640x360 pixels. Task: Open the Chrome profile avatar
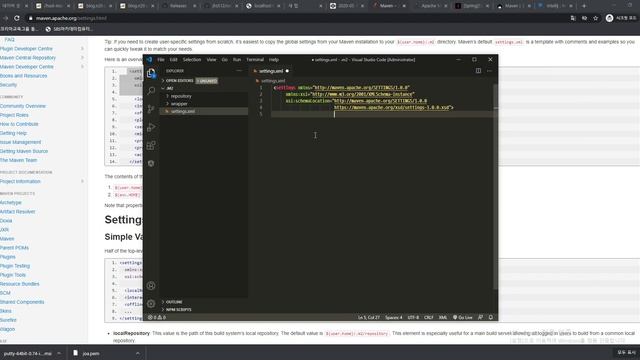tap(609, 18)
